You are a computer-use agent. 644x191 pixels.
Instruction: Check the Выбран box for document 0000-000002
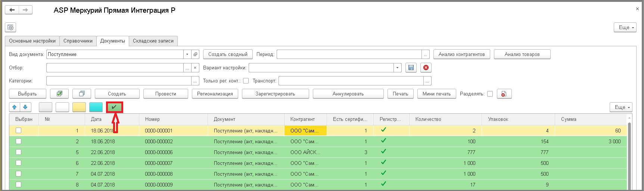[18, 141]
